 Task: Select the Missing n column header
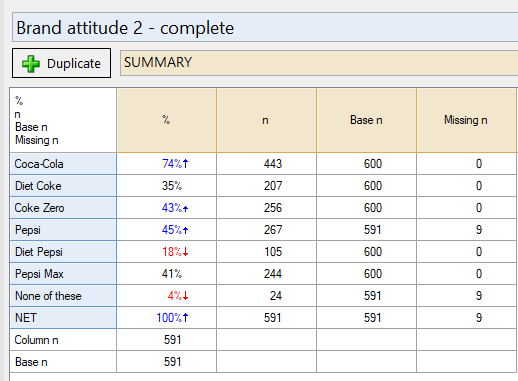tap(466, 120)
